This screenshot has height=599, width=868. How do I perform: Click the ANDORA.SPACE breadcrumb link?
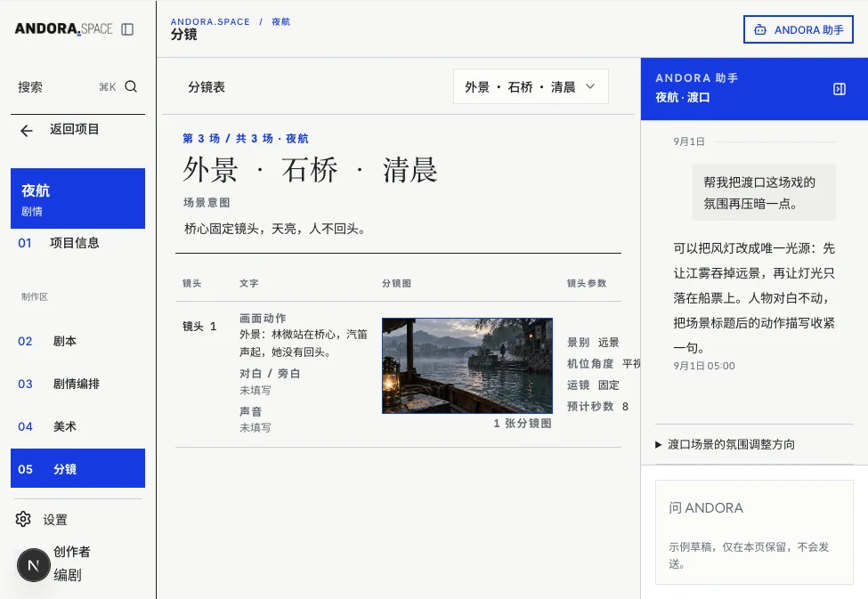(x=210, y=21)
